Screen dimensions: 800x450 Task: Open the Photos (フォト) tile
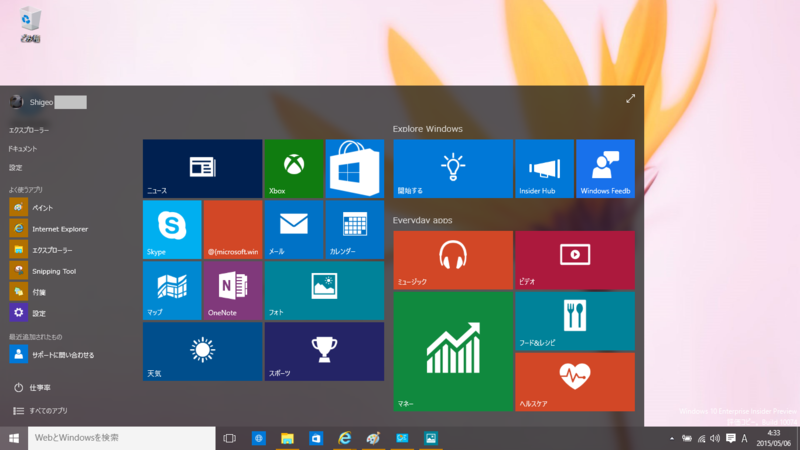(324, 290)
